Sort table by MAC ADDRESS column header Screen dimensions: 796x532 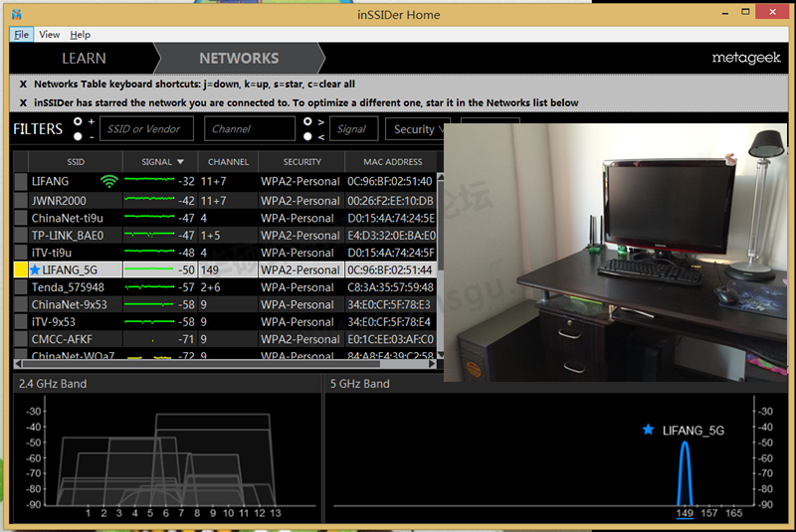pos(392,162)
